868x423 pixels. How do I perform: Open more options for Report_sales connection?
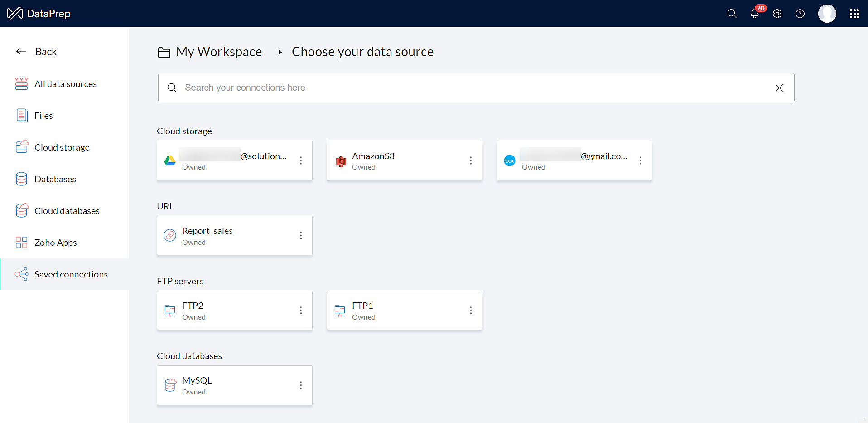pos(301,236)
